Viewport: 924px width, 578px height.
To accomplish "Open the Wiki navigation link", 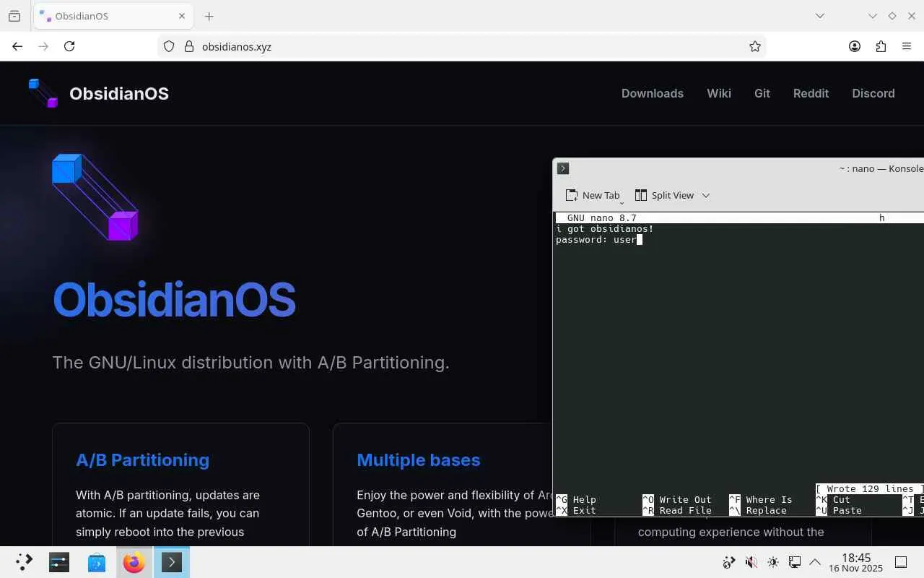I will [x=719, y=93].
